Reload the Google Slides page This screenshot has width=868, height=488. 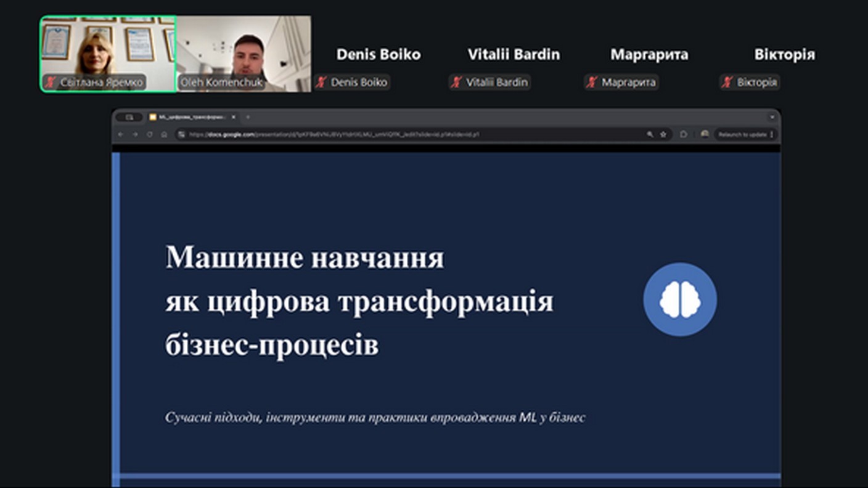click(x=149, y=134)
